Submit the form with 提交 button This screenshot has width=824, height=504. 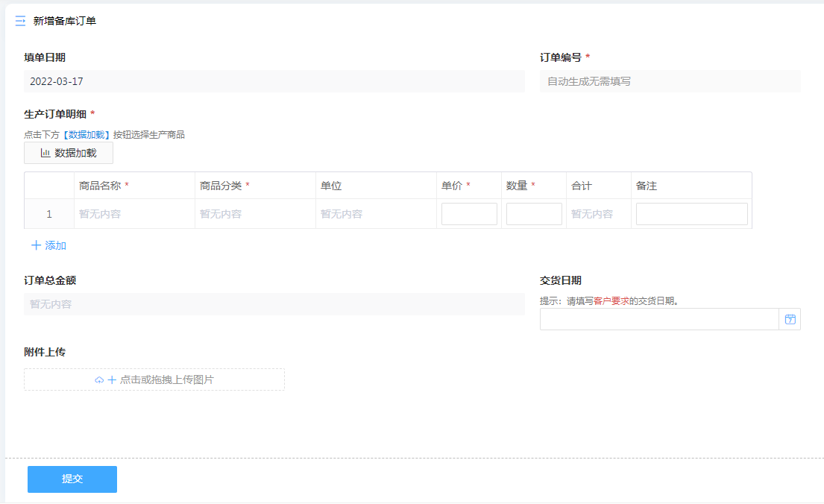72,479
